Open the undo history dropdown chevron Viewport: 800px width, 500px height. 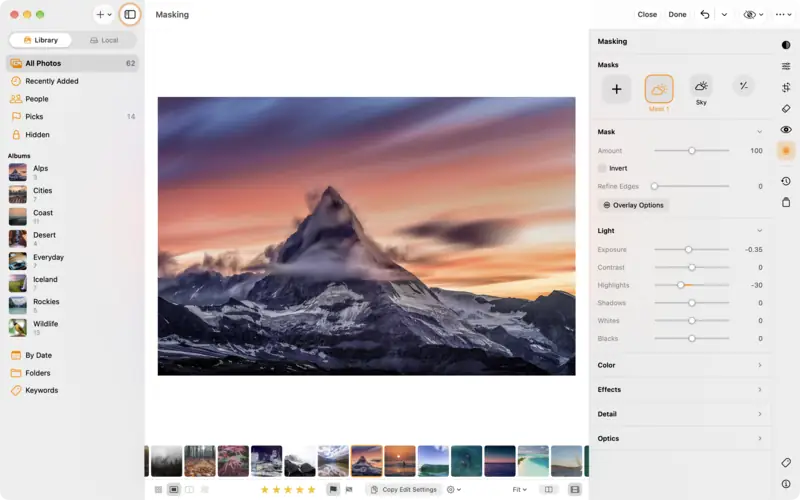click(x=724, y=14)
